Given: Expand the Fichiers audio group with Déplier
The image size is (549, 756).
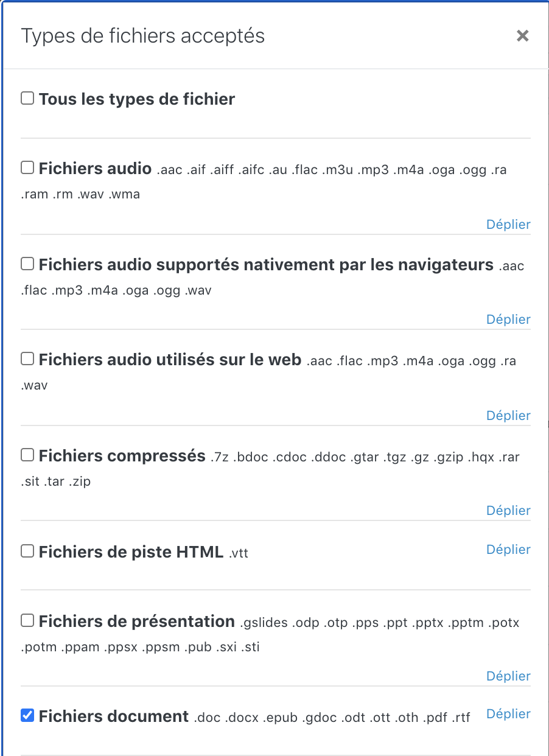Looking at the screenshot, I should pos(508,225).
